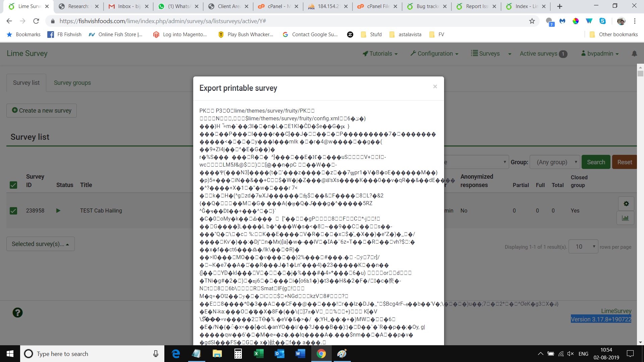
Task: Open the survey statistics chart icon
Action: pyautogui.click(x=625, y=218)
